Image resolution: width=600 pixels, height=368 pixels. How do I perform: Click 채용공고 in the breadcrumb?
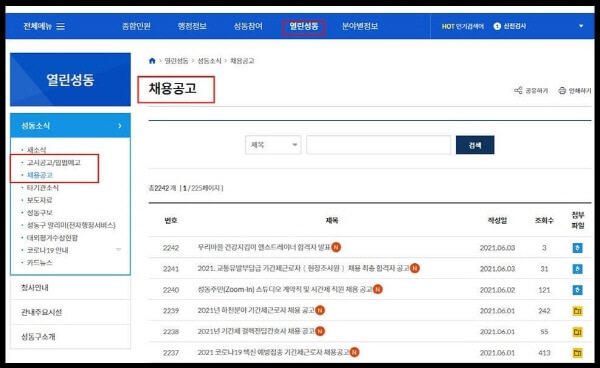(x=242, y=61)
